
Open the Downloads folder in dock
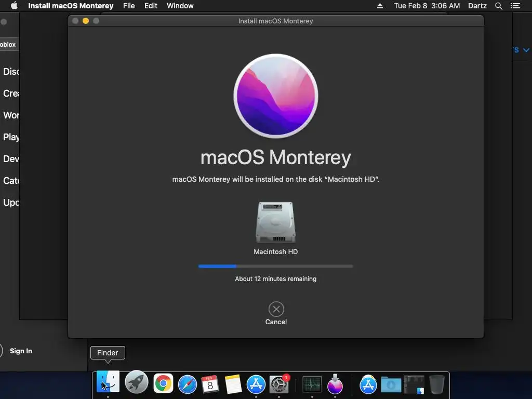pos(391,385)
